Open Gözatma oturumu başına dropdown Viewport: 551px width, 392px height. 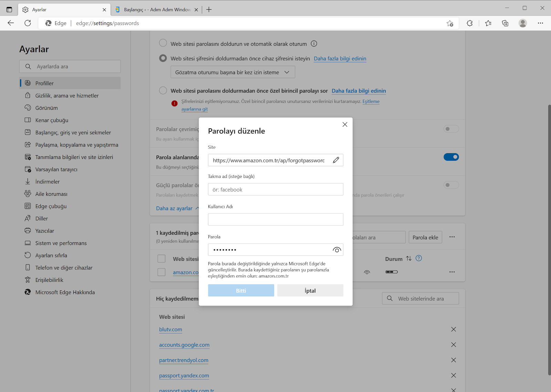pyautogui.click(x=233, y=72)
